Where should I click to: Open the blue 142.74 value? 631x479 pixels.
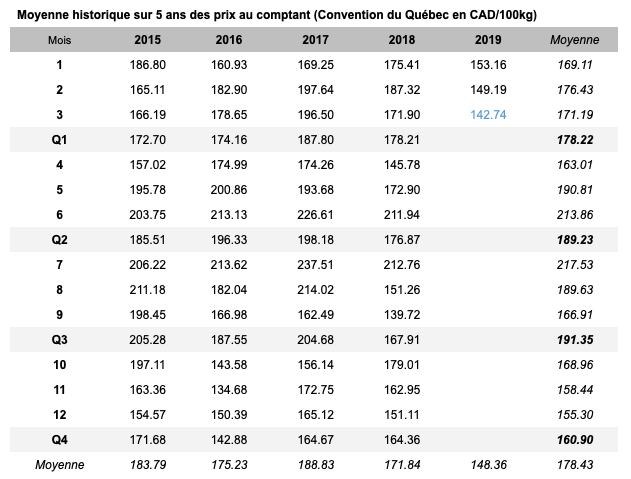click(x=488, y=115)
